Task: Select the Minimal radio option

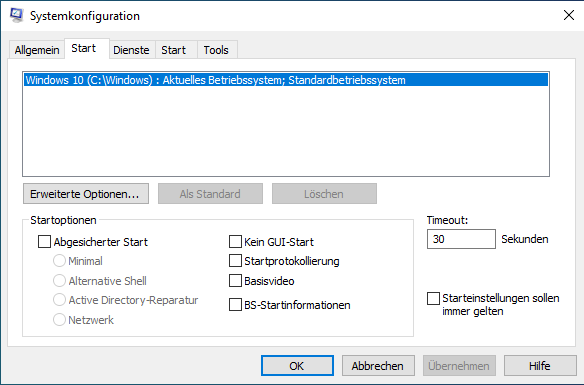Action: (x=59, y=261)
